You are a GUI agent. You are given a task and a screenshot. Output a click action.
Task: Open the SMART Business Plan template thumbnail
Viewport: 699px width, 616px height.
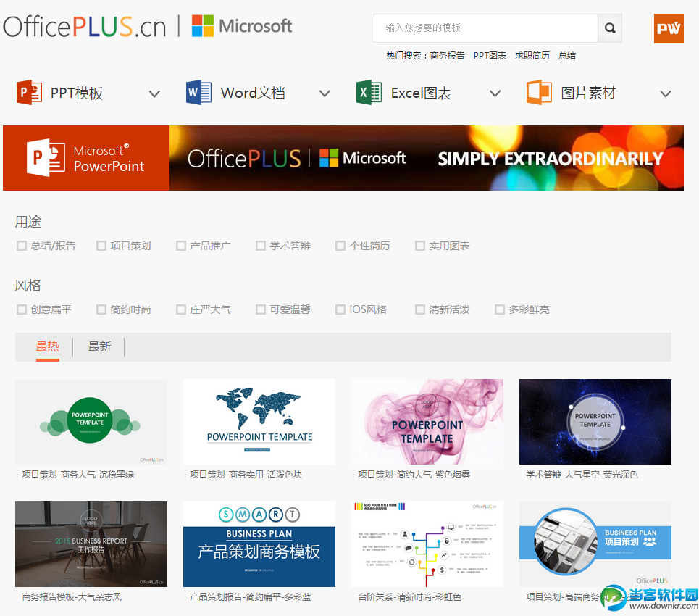pyautogui.click(x=259, y=544)
